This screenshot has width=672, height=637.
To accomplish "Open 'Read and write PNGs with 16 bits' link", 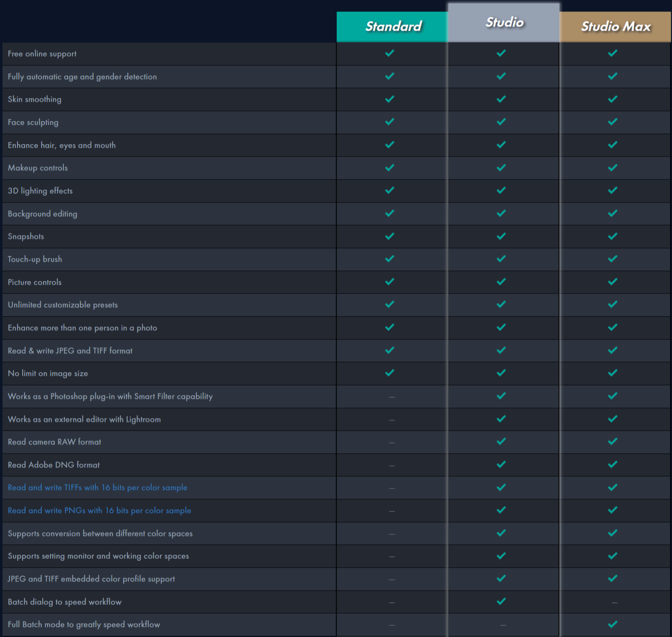I will (x=99, y=510).
